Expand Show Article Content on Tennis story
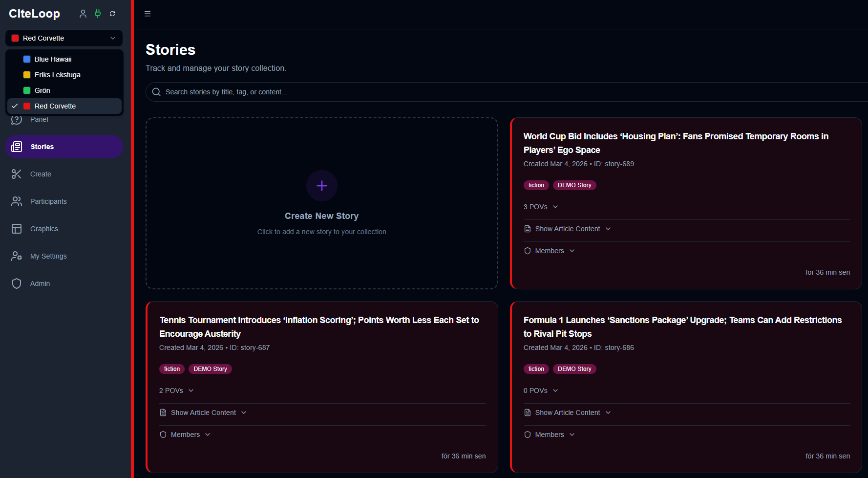The height and width of the screenshot is (478, 868). coord(203,413)
